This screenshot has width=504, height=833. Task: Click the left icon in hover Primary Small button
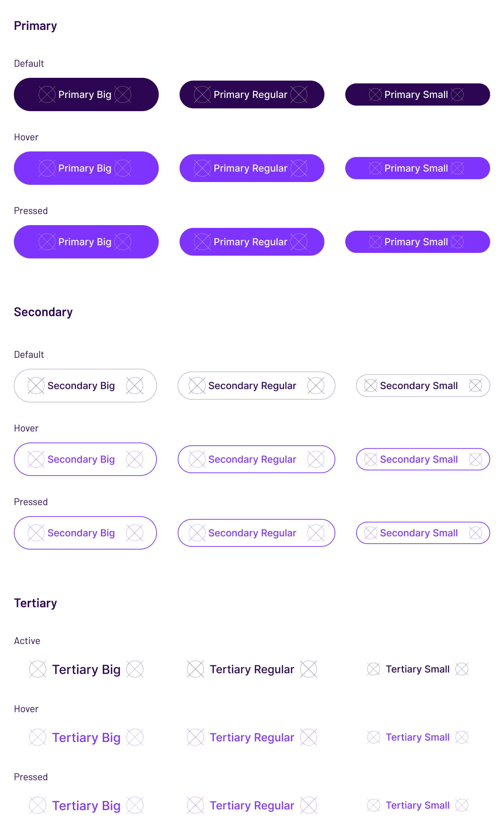pyautogui.click(x=375, y=168)
